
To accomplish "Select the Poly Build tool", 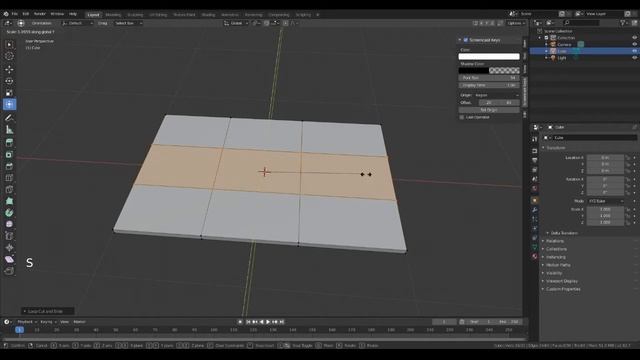I will pyautogui.click(x=9, y=201).
